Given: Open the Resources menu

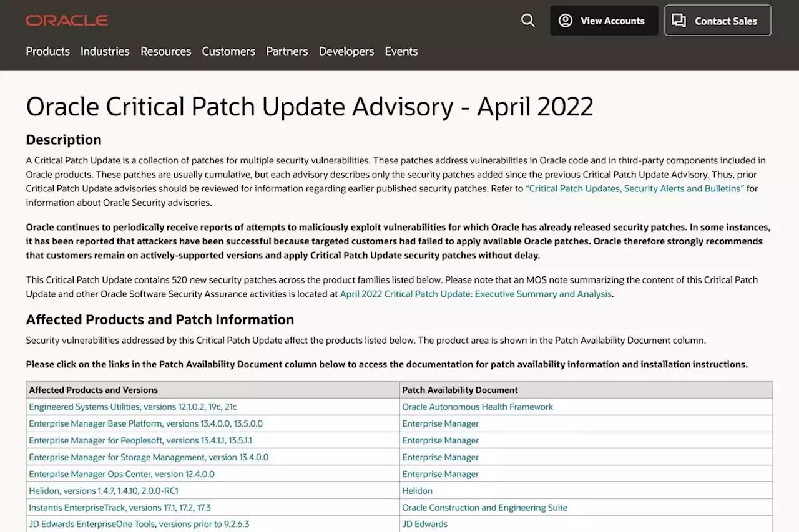Looking at the screenshot, I should point(165,51).
